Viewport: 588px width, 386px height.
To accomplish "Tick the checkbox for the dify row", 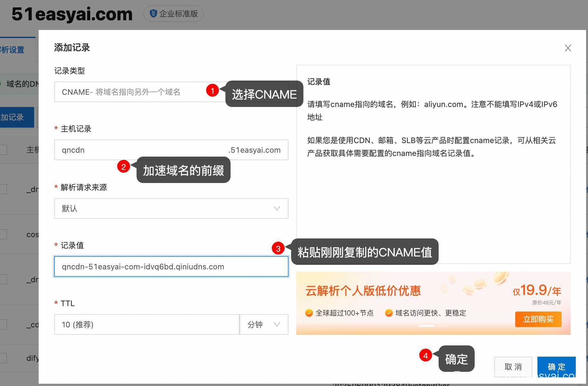I will 3,358.
